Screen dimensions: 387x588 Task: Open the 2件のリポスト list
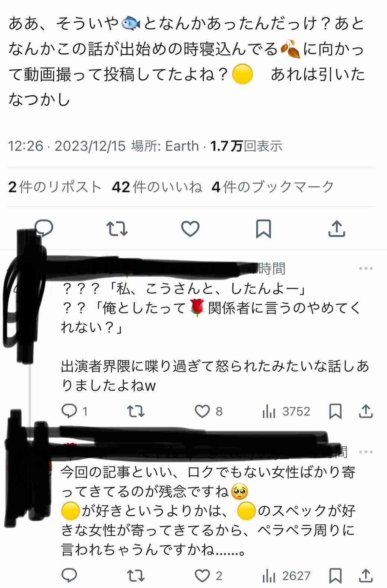[x=55, y=187]
